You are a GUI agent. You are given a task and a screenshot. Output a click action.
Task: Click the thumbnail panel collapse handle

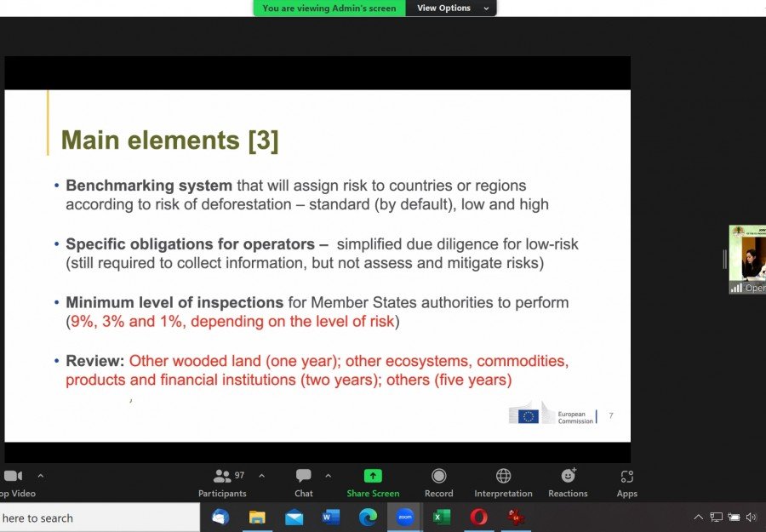pos(725,259)
